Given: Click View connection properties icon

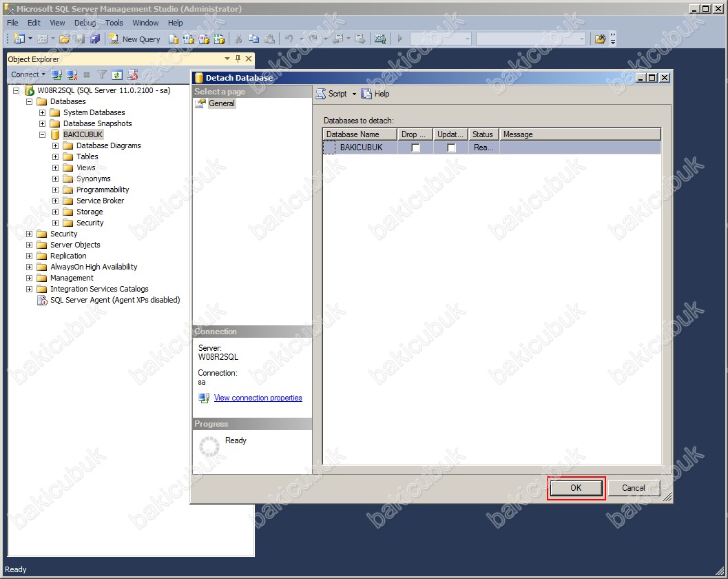Looking at the screenshot, I should coord(204,398).
